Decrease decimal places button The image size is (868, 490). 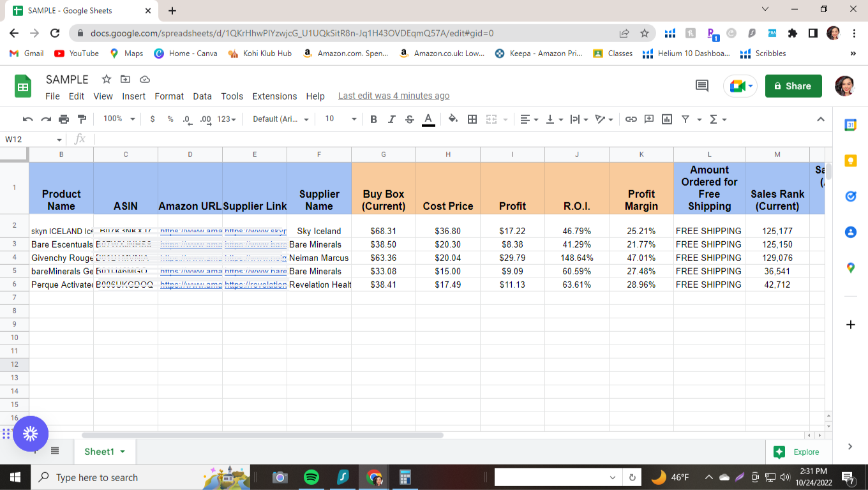click(187, 119)
